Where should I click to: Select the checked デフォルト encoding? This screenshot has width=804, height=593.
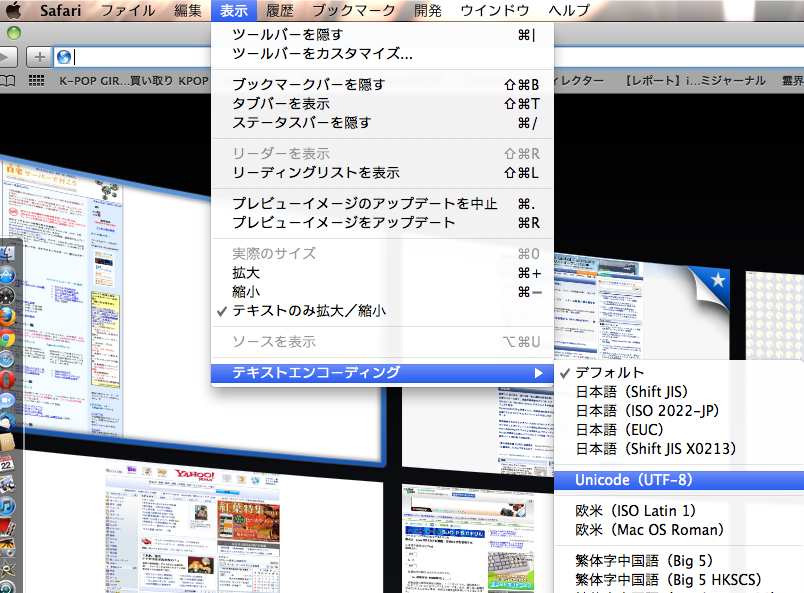(679, 373)
